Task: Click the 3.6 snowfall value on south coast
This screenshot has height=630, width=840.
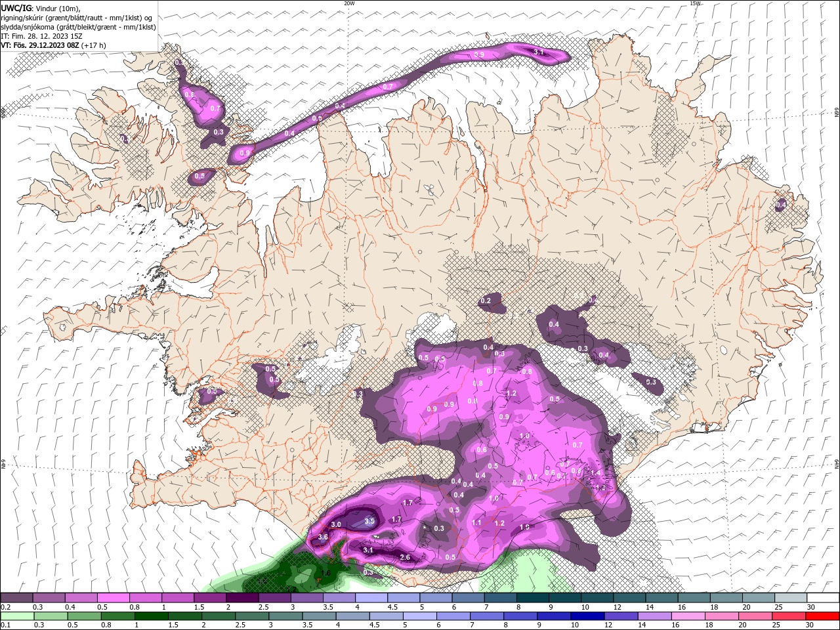Action: (x=323, y=537)
